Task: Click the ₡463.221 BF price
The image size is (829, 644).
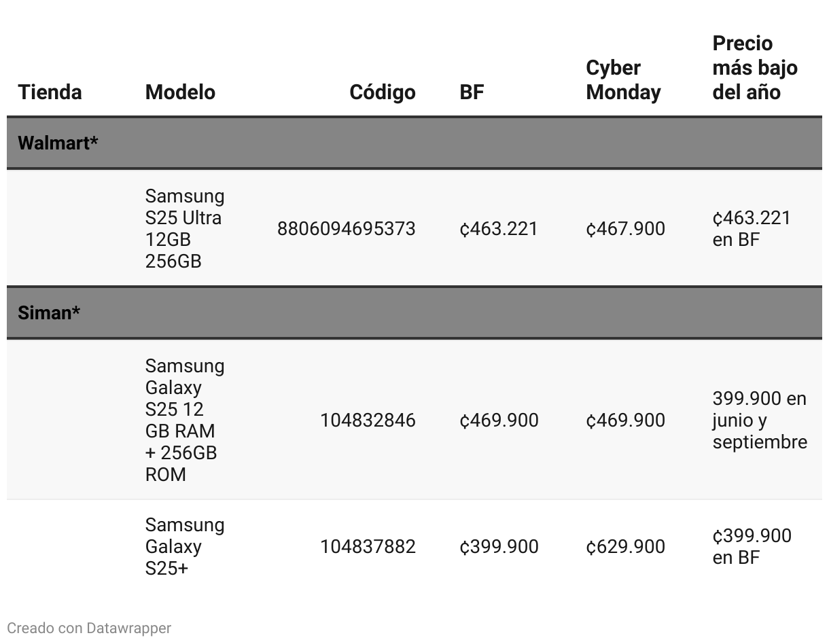Action: tap(499, 229)
